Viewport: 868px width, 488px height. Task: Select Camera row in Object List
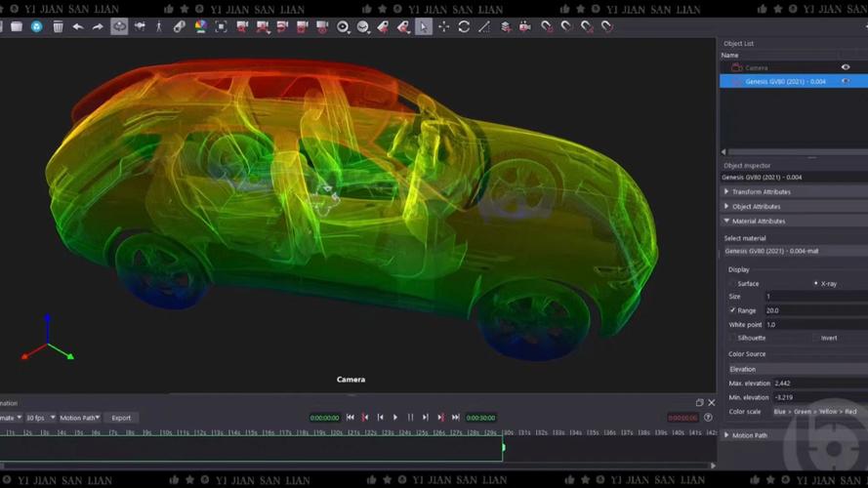794,67
